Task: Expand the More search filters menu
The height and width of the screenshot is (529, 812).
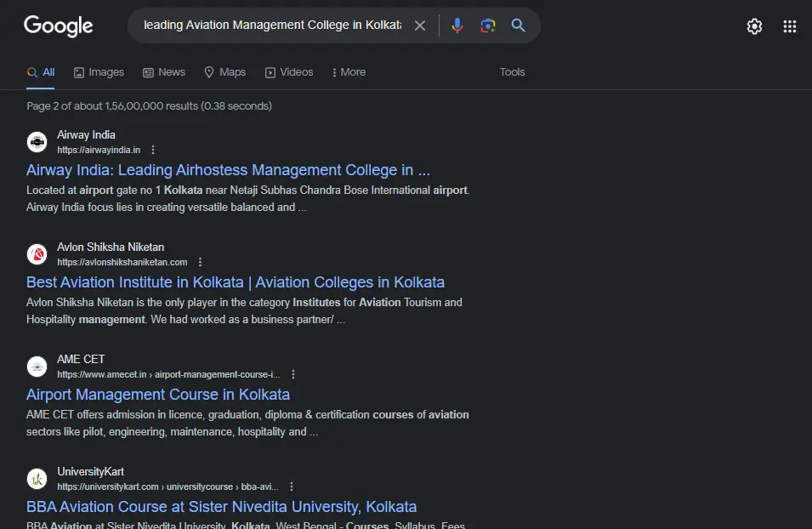Action: (349, 72)
